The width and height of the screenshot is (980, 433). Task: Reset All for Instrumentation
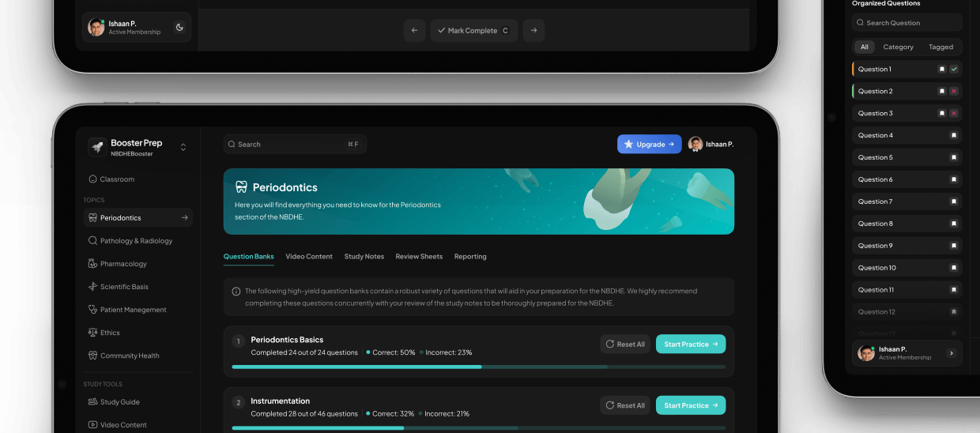click(625, 405)
